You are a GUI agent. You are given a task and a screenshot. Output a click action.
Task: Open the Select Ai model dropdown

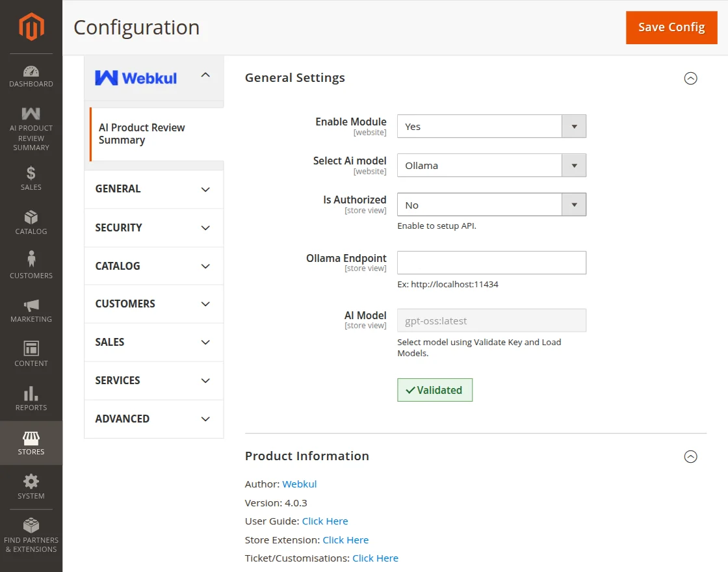tap(491, 165)
